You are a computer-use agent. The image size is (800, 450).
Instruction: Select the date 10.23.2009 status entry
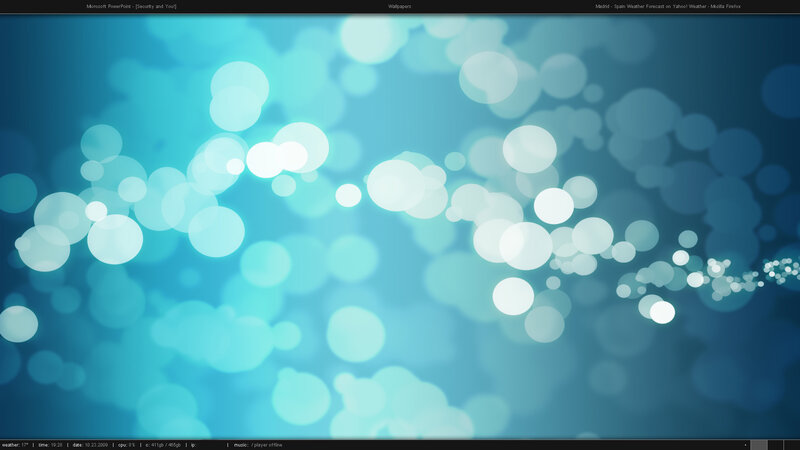tap(90, 445)
